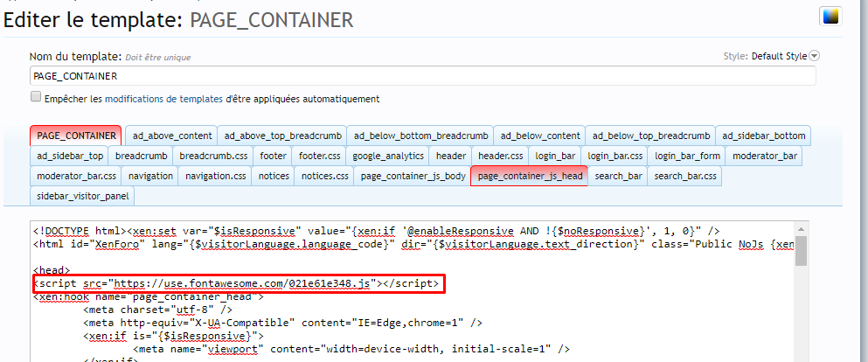Open the 'modifications de templates' link
Viewport: 868px width, 362px height.
point(163,99)
